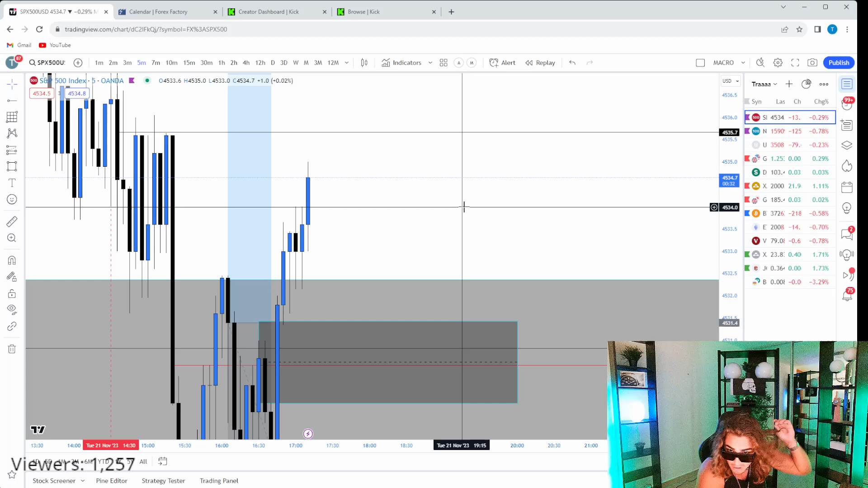Toggle lock all drawing tools
This screenshot has height=488, width=868.
(12, 294)
